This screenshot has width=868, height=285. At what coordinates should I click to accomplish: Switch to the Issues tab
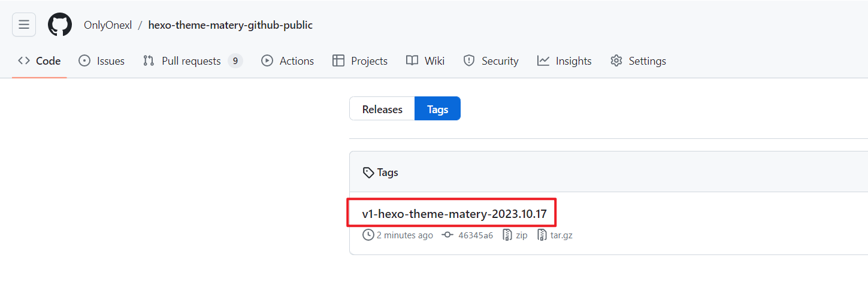(102, 61)
